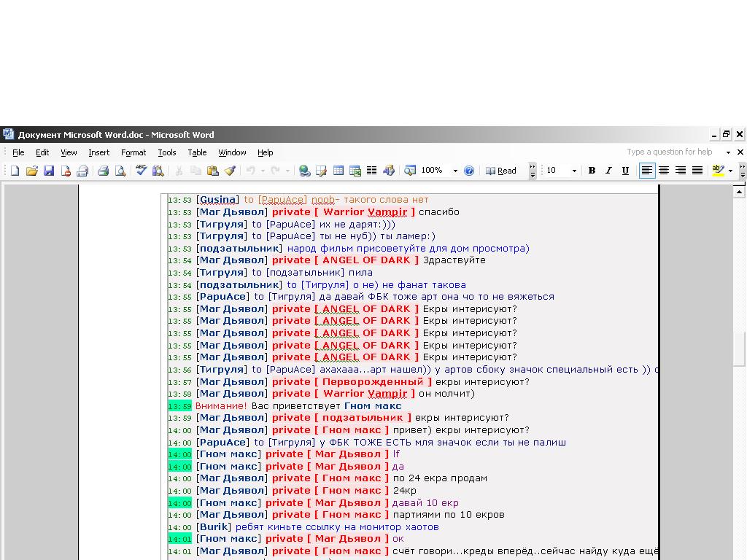Image resolution: width=747 pixels, height=560 pixels.
Task: Toggle italic formatting
Action: (x=608, y=171)
